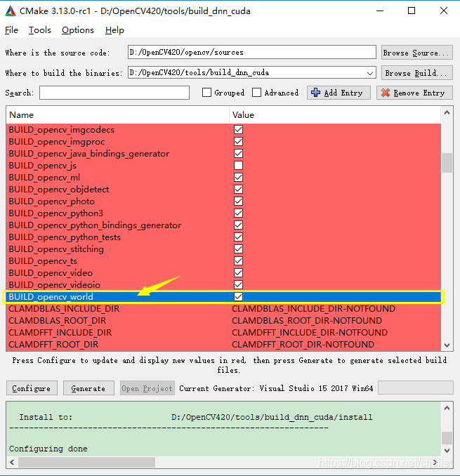The width and height of the screenshot is (460, 476).
Task: Click the 'Configuring done' log line
Action: (48, 449)
